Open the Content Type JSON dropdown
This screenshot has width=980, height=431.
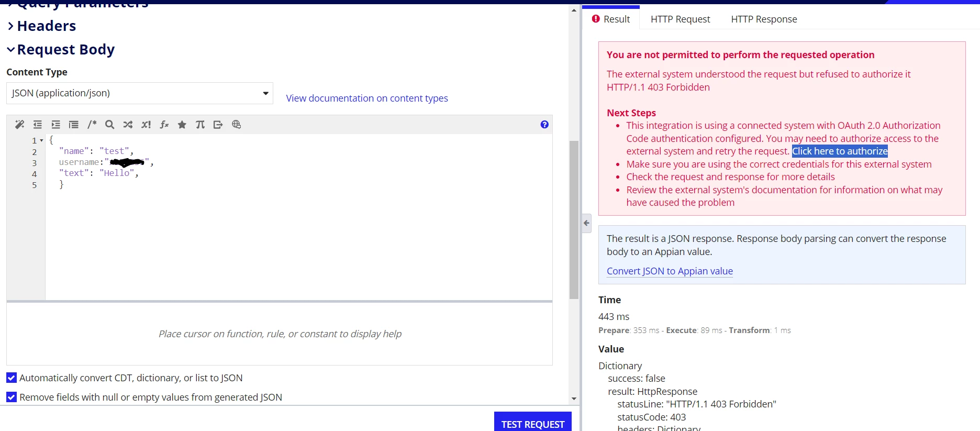click(x=140, y=93)
